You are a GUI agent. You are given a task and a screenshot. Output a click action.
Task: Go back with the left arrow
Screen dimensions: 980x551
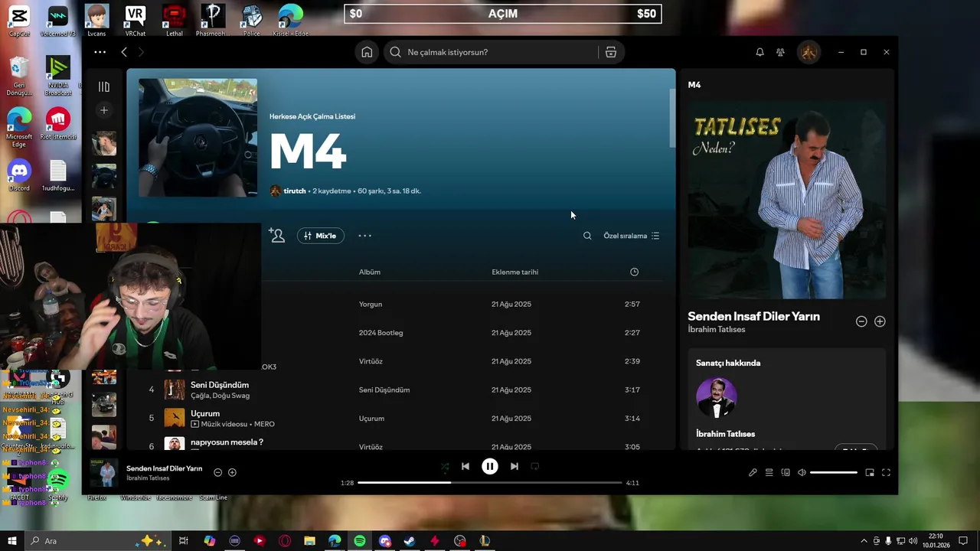tap(124, 52)
